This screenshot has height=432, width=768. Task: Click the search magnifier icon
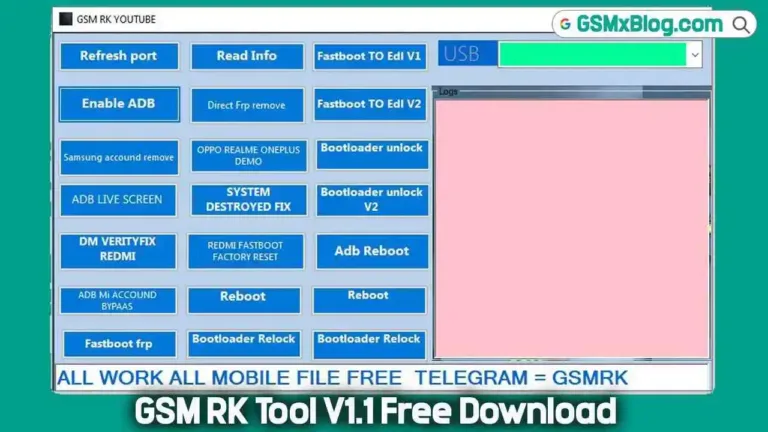pyautogui.click(x=741, y=24)
